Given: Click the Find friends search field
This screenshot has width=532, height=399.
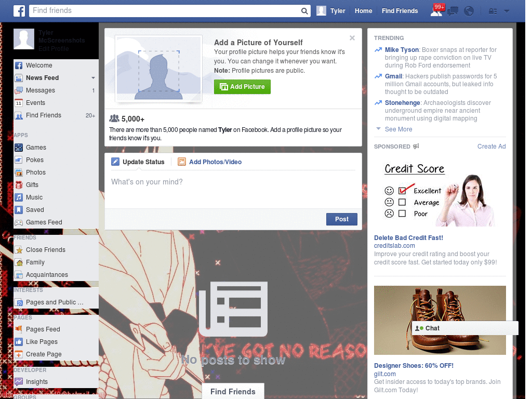Looking at the screenshot, I should (165, 11).
